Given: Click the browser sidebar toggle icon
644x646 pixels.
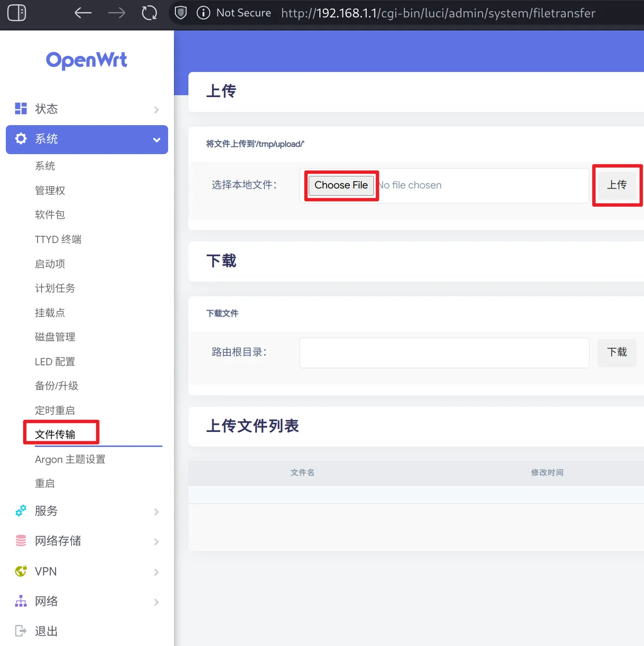Looking at the screenshot, I should (x=17, y=13).
